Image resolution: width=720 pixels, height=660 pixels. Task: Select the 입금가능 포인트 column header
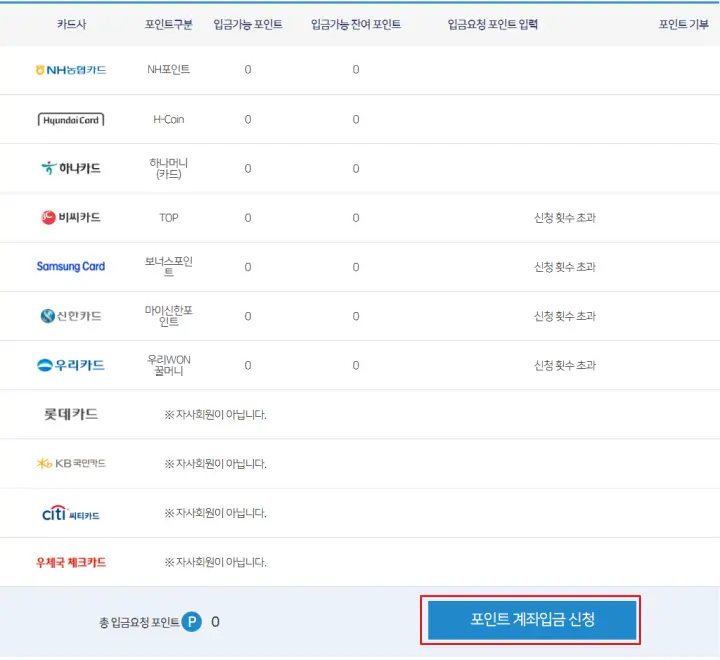248,24
